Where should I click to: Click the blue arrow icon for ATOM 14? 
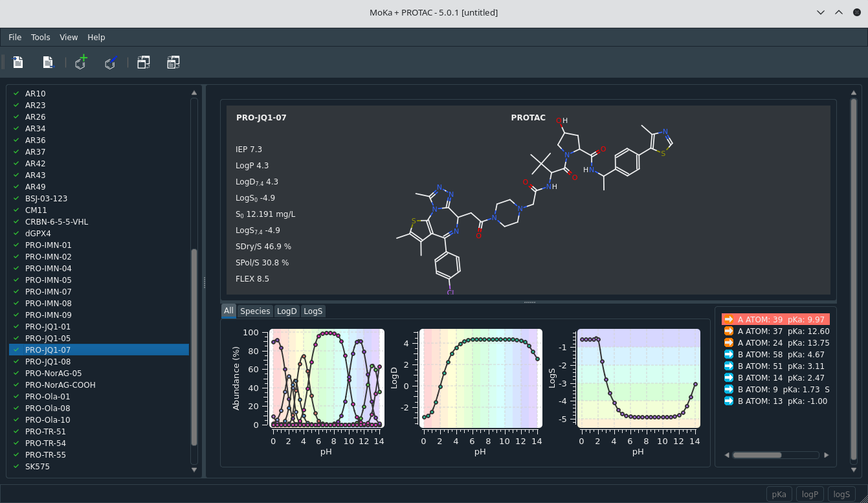(729, 377)
